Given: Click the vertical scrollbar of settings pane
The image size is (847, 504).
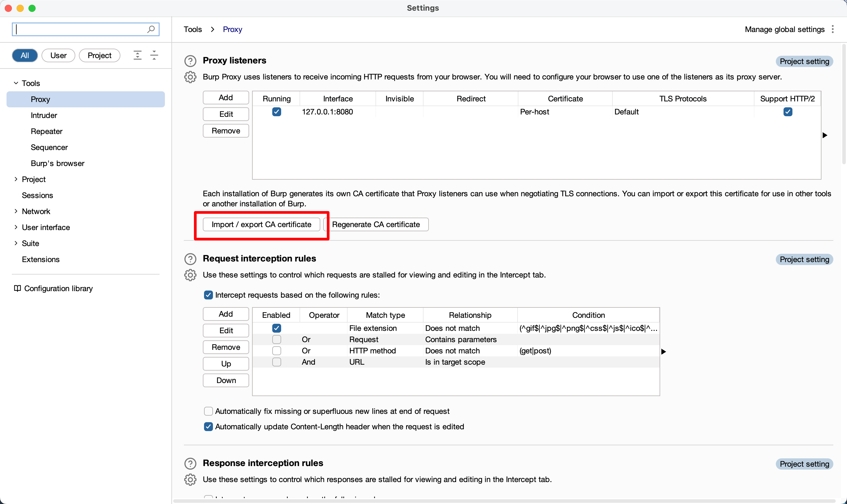Looking at the screenshot, I should [844, 105].
